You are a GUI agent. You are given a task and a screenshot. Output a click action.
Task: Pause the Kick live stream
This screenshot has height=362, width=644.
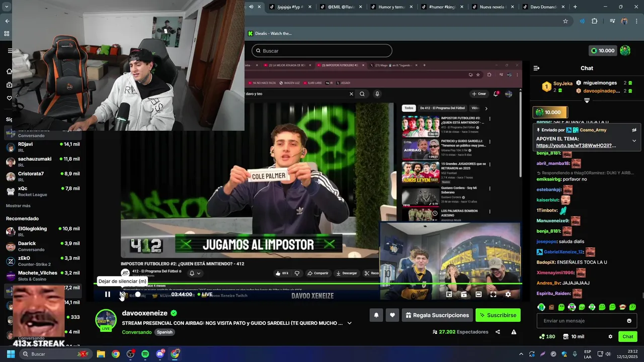(x=107, y=295)
